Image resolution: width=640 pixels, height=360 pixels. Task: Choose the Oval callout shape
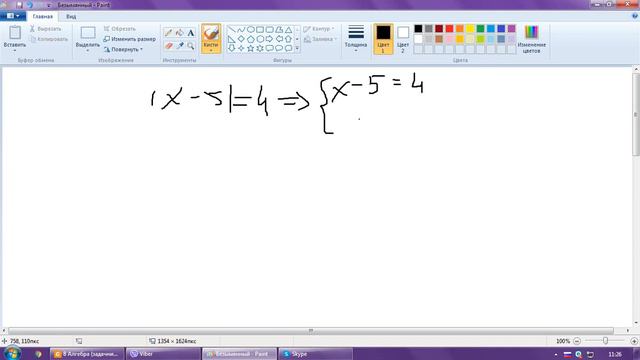point(279,48)
